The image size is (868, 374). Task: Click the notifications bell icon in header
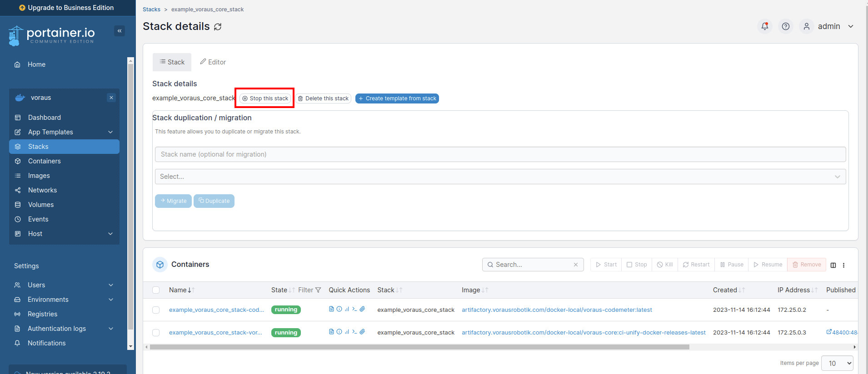(765, 26)
